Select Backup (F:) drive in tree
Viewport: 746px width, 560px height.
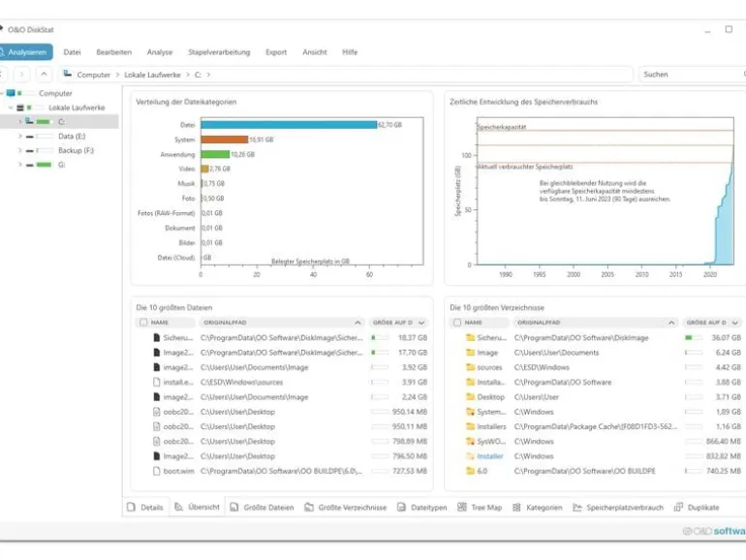pyautogui.click(x=76, y=150)
